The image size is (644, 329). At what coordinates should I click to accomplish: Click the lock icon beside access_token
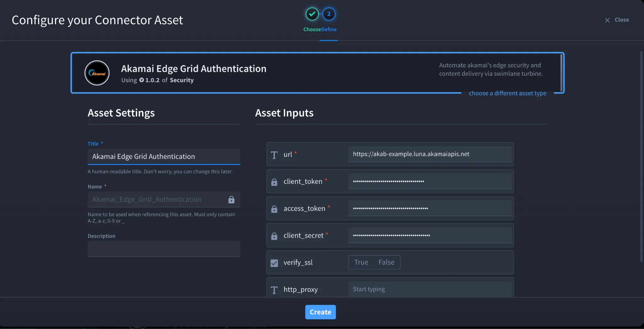274,209
